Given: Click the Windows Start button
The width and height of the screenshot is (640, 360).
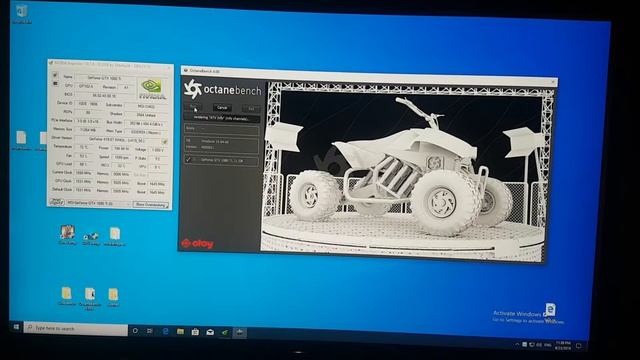Looking at the screenshot, I should 16,327.
